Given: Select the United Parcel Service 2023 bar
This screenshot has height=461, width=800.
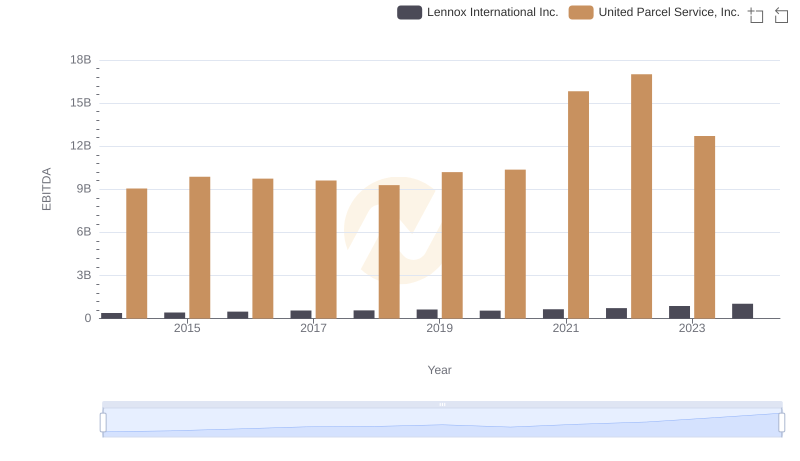Looking at the screenshot, I should [x=705, y=227].
